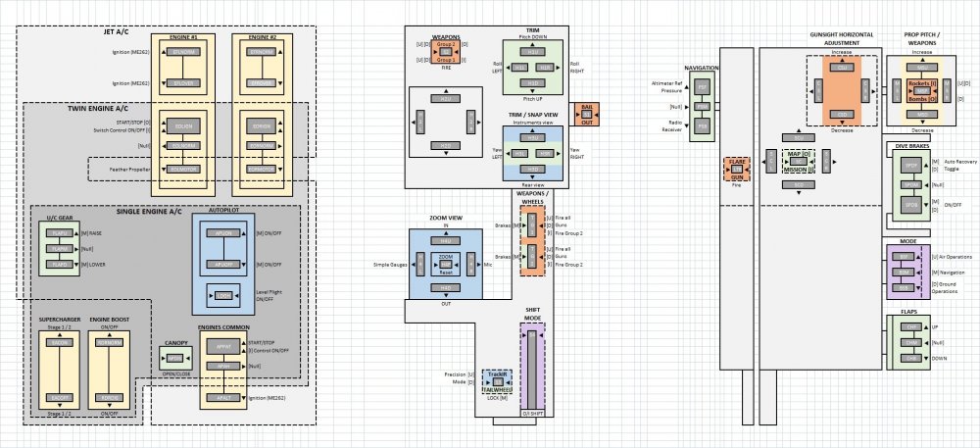Select the JET A/C title
This screenshot has width=980, height=448.
[x=117, y=31]
